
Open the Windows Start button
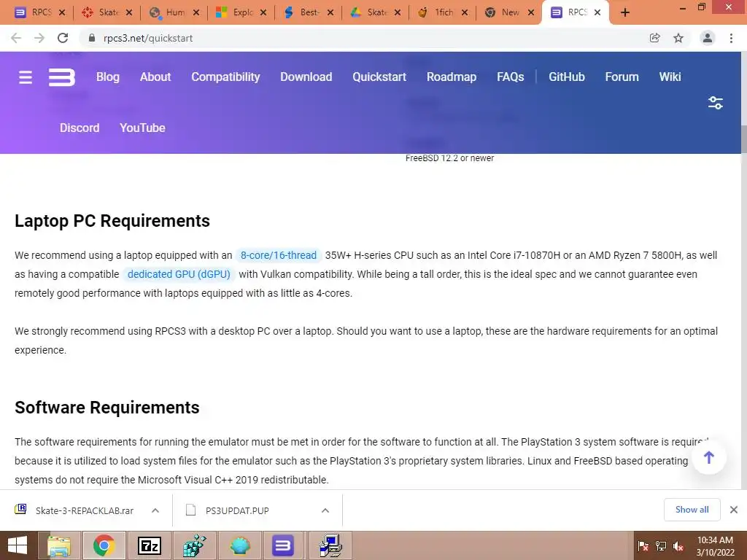18,545
